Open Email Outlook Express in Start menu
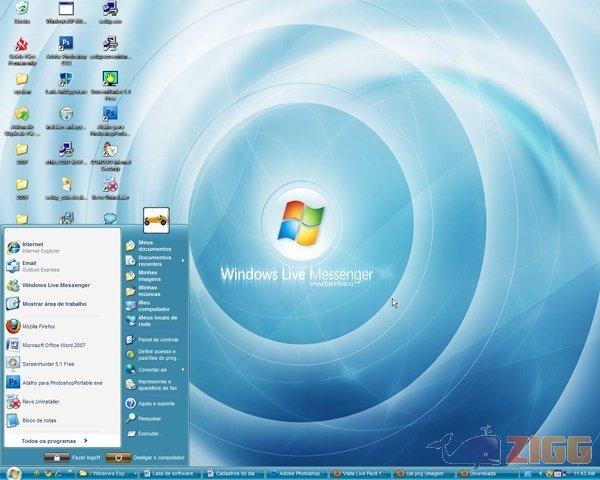The height and width of the screenshot is (480, 600). pyautogui.click(x=61, y=266)
